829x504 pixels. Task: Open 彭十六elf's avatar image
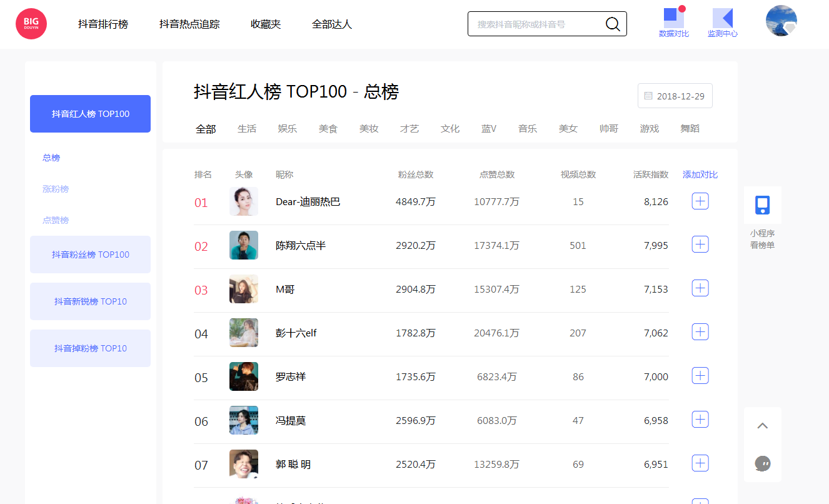pos(244,333)
